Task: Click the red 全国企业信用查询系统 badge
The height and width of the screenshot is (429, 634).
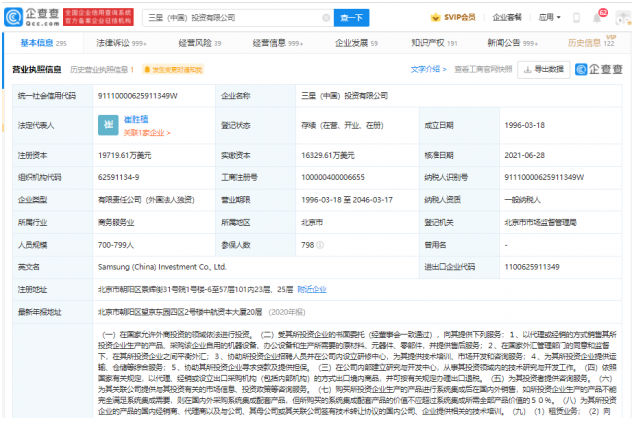Action: (x=98, y=17)
